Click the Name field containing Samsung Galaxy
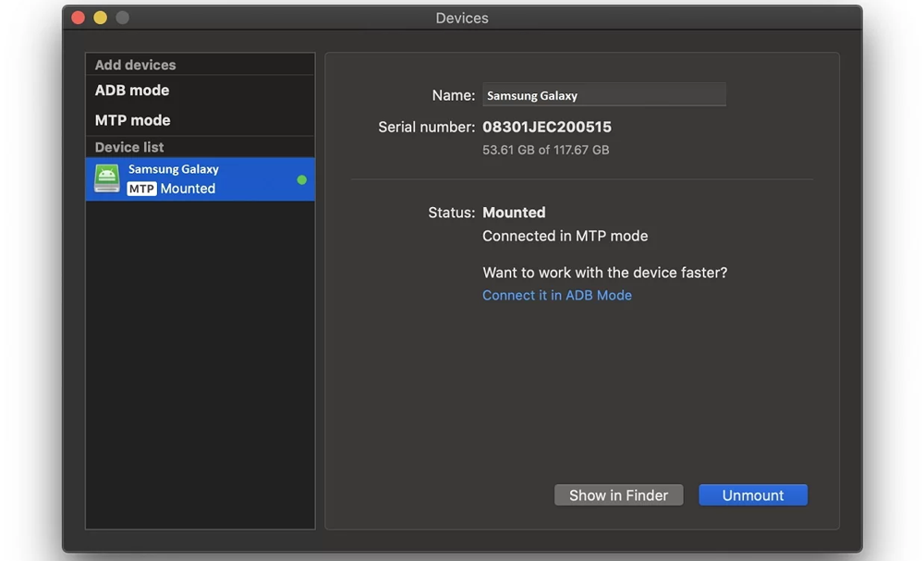Viewport: 924px width, 561px height. [x=604, y=95]
